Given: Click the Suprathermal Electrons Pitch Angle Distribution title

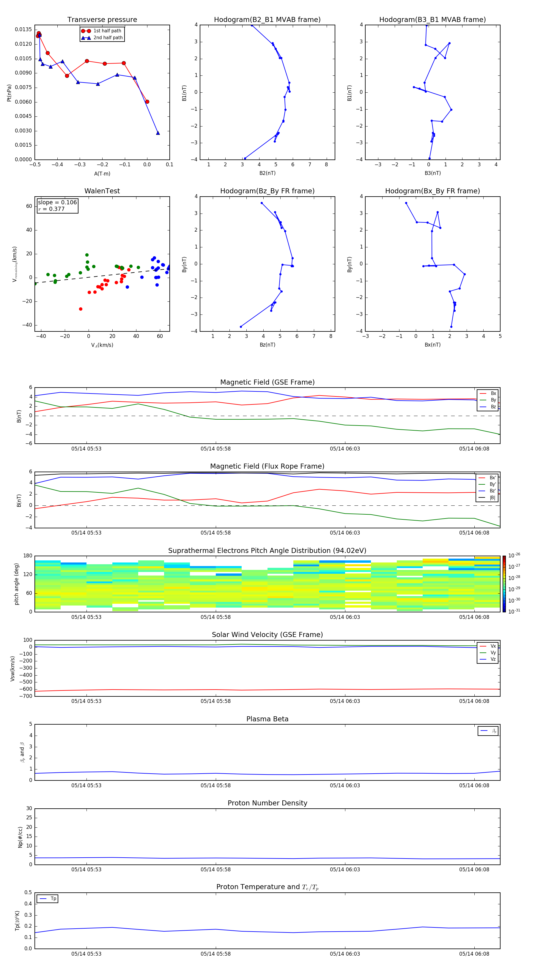Looking at the screenshot, I should [267, 551].
